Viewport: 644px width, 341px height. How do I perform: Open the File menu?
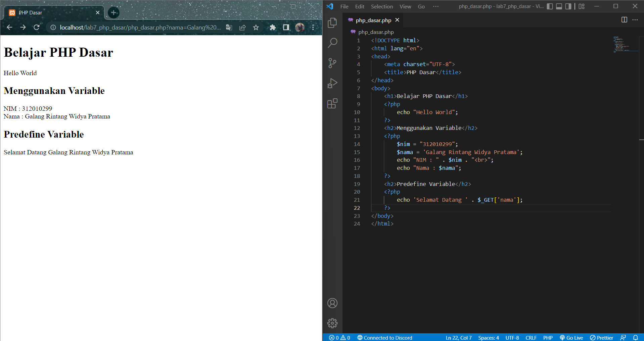[x=344, y=6]
